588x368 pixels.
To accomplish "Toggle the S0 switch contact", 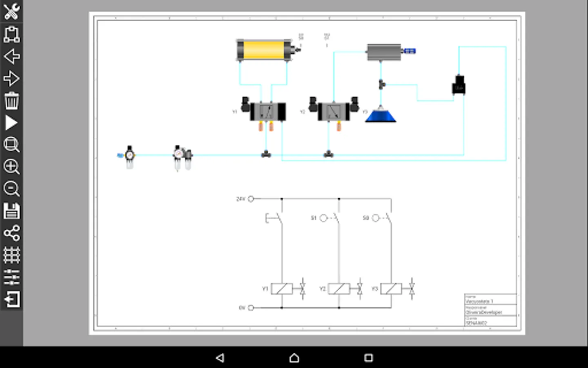I will coord(383,218).
